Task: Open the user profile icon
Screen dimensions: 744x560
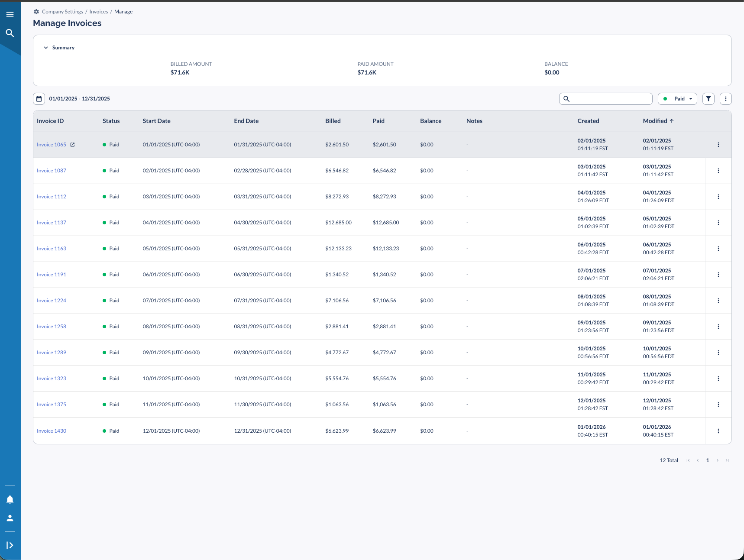Action: pyautogui.click(x=10, y=518)
